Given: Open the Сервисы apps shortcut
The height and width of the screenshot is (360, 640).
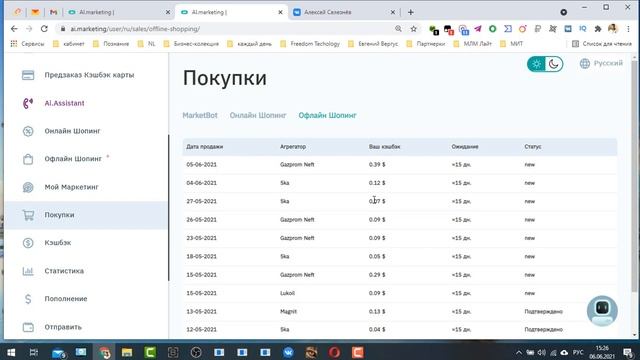Looking at the screenshot, I should (x=27, y=44).
